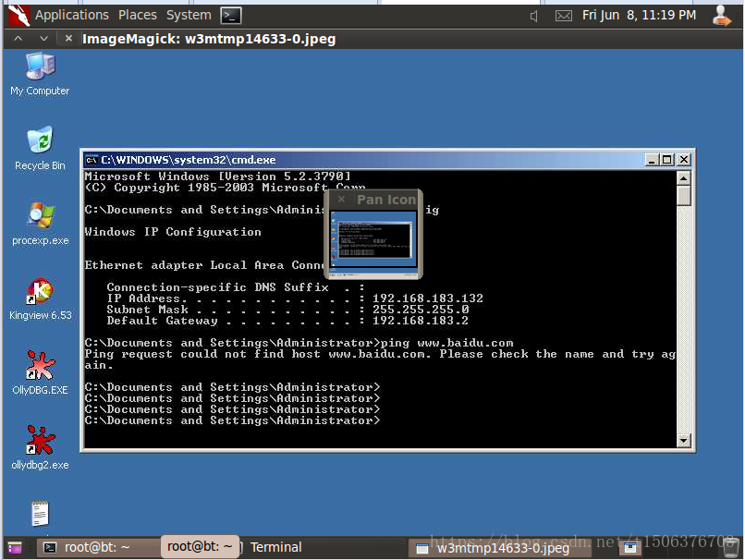Select the OllyDBG.EXE shortcut icon
The width and height of the screenshot is (745, 560).
tap(40, 373)
